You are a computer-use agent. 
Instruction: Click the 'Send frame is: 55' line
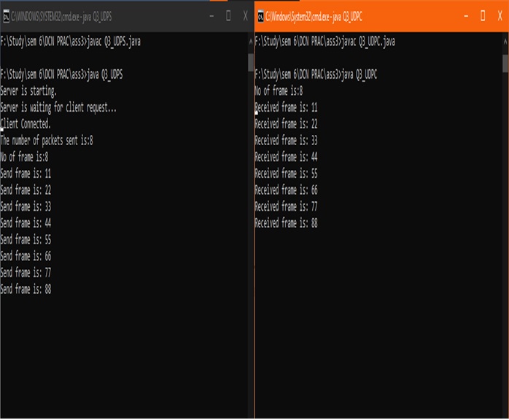[x=26, y=240]
